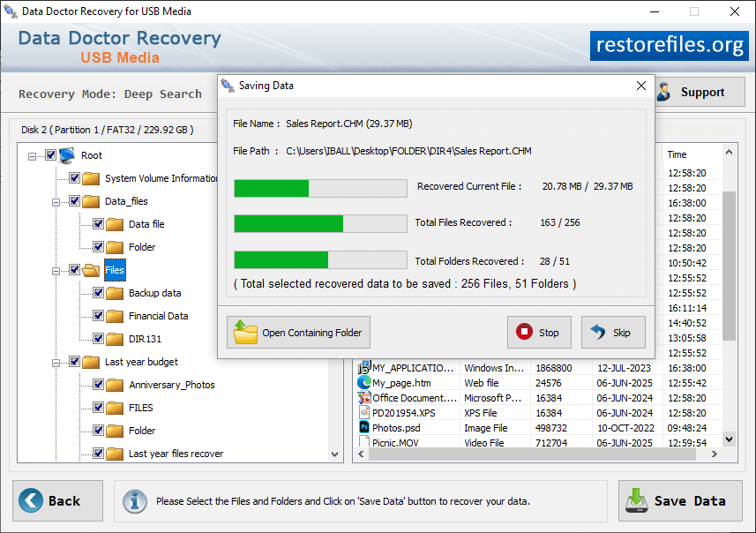Click the MY_APPLICATIO installer file icon
Viewport: 756px width, 533px height.
coord(364,368)
